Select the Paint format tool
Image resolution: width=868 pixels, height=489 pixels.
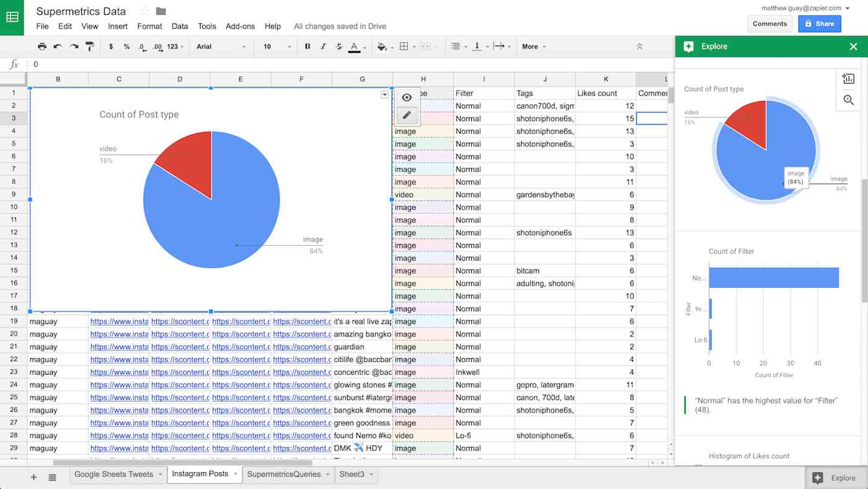pos(88,47)
